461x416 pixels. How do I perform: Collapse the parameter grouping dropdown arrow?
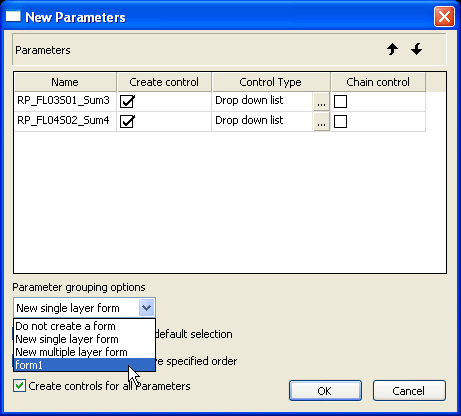coord(146,308)
